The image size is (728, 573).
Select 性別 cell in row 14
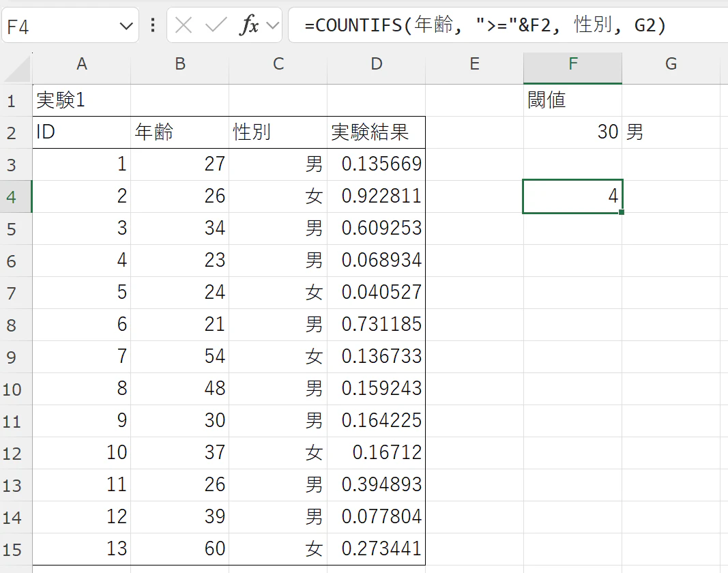[x=278, y=517]
